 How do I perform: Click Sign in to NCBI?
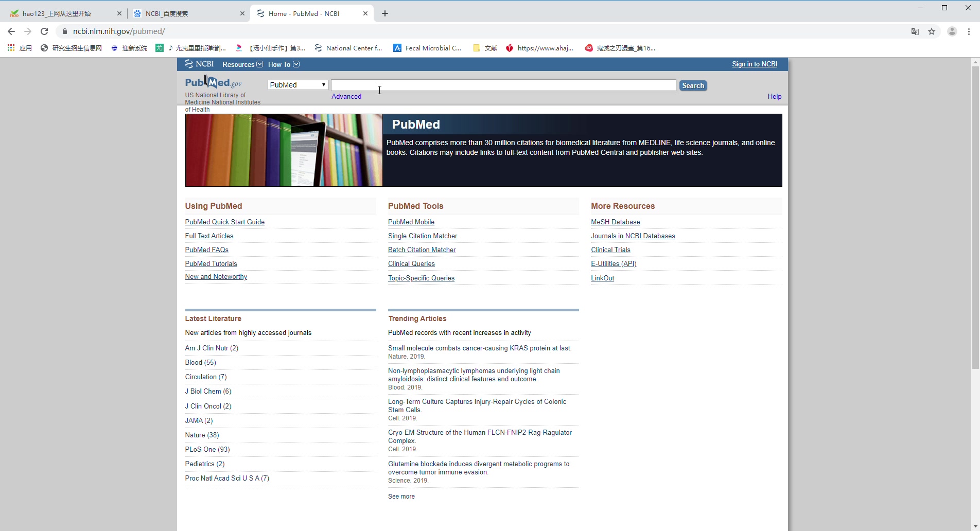pos(755,64)
